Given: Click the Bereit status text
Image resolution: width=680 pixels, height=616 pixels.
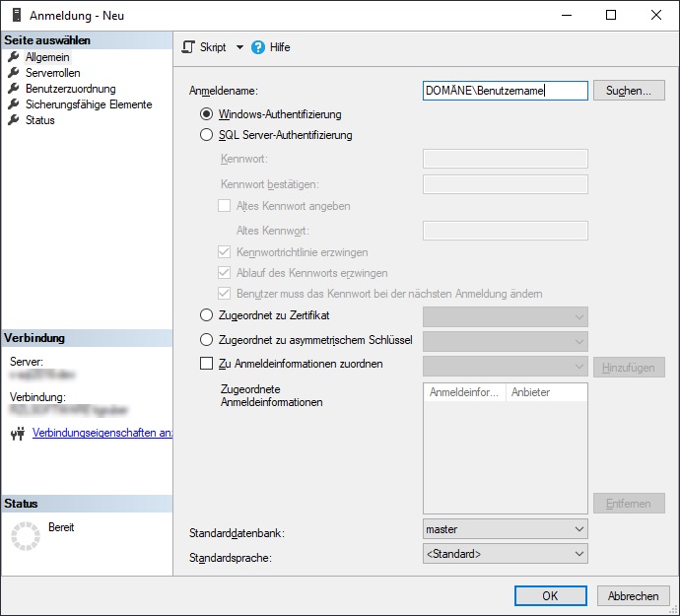Looking at the screenshot, I should (61, 527).
